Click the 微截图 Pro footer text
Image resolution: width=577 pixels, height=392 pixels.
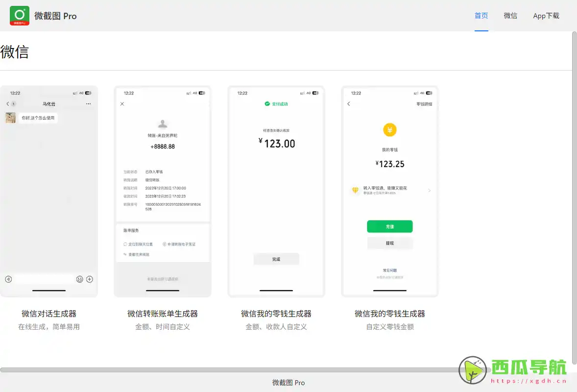(x=288, y=383)
